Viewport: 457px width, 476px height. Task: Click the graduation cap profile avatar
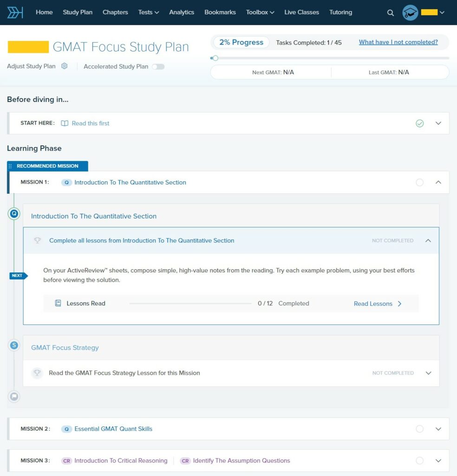pyautogui.click(x=410, y=13)
